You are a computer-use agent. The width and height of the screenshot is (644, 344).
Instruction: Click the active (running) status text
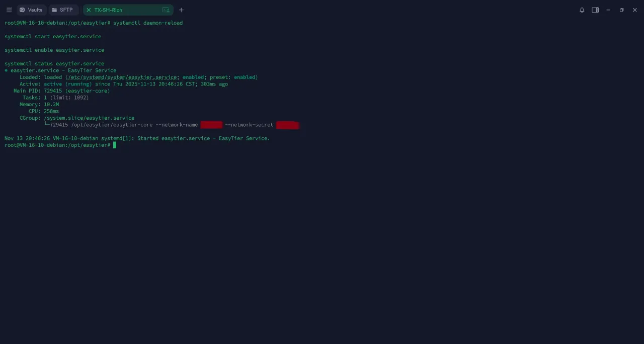[x=68, y=84]
